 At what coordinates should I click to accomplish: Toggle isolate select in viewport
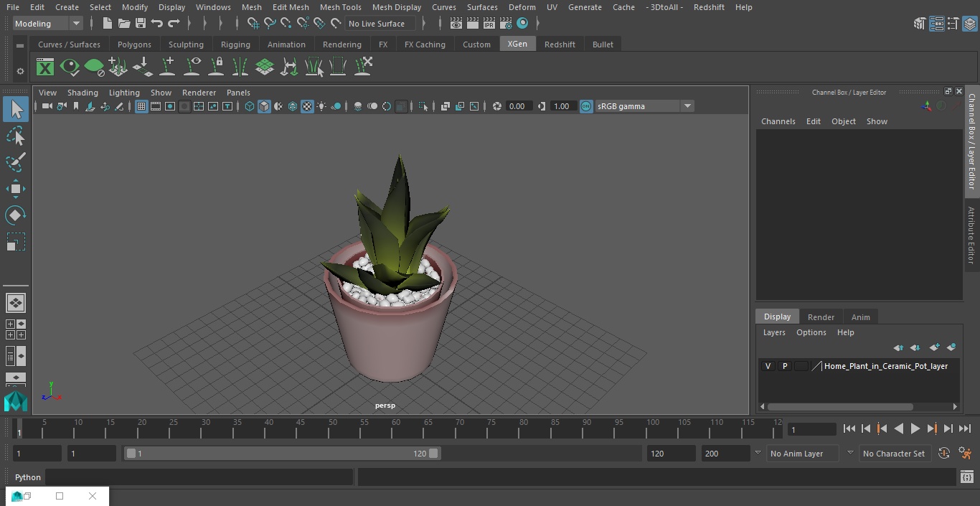pos(423,106)
